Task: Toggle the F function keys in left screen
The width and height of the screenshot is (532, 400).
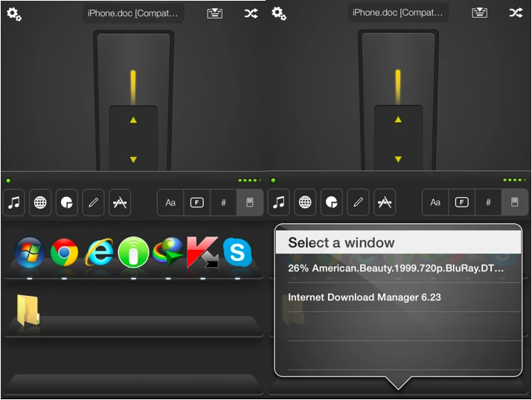Action: coord(196,202)
